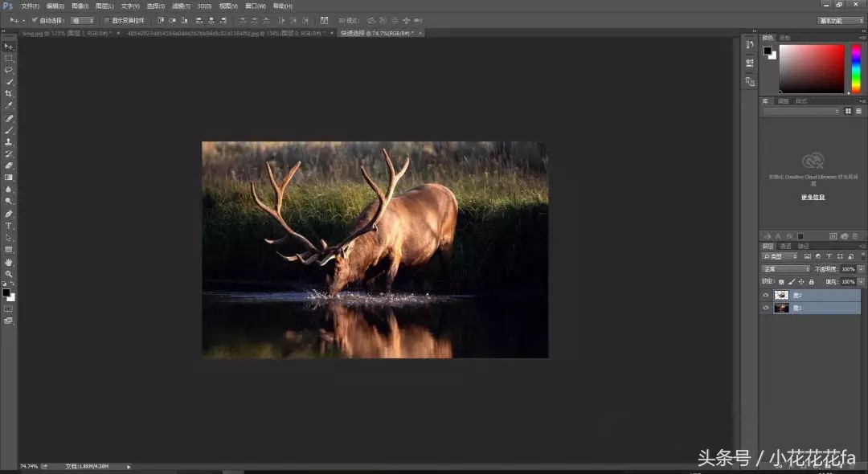
Task: Select the Horizontal Type tool
Action: coord(9,226)
